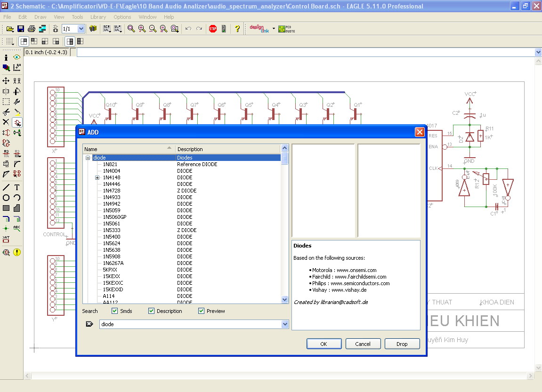542x392 pixels.
Task: Expand the 1N4148 tree item
Action: (97, 177)
